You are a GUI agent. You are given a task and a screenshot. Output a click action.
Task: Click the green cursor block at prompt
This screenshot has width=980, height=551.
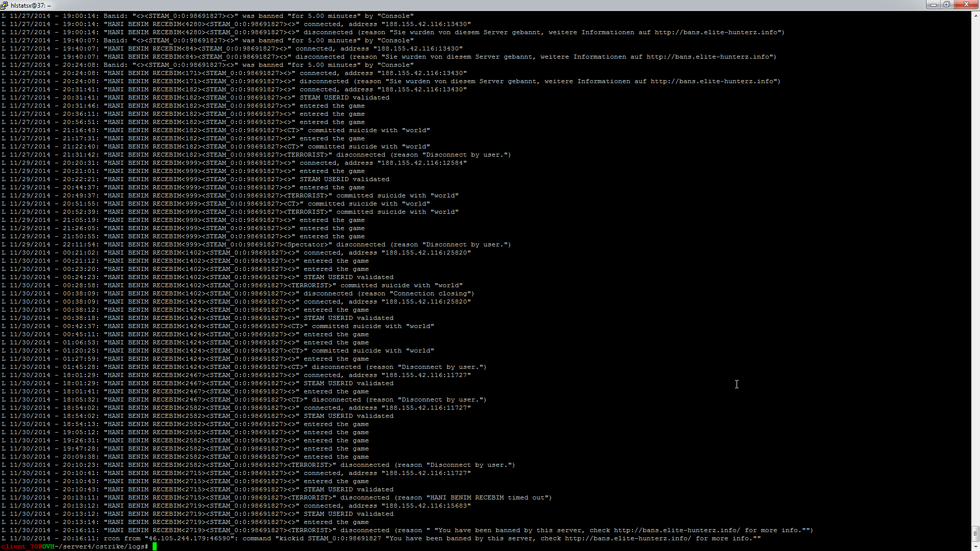(155, 546)
